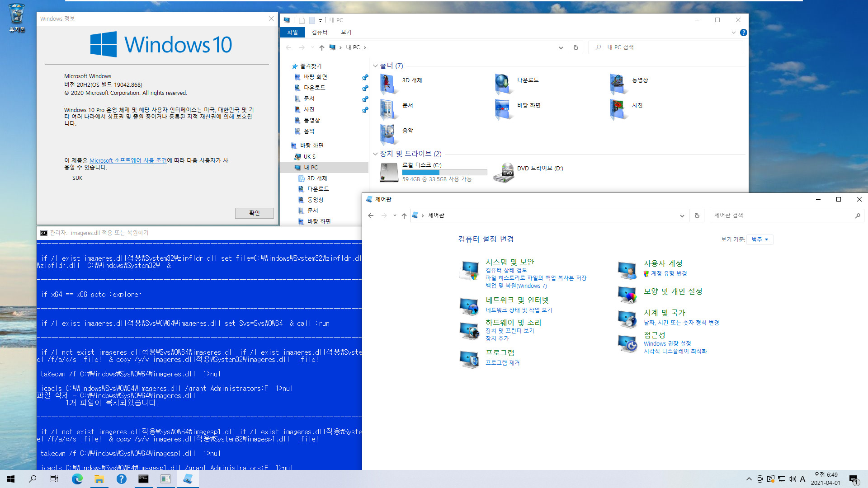Open the 3D 개체 folder icon in the folder list

(x=388, y=84)
